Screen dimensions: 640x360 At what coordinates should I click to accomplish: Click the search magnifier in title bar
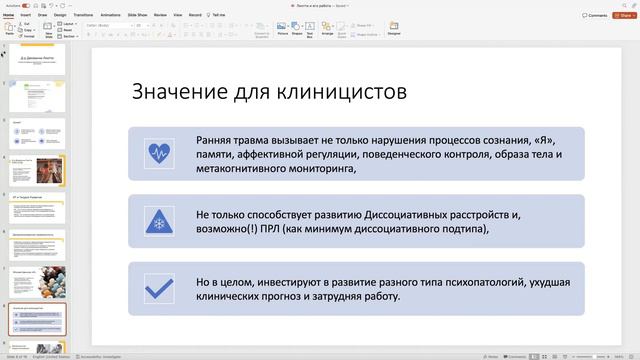coord(624,5)
